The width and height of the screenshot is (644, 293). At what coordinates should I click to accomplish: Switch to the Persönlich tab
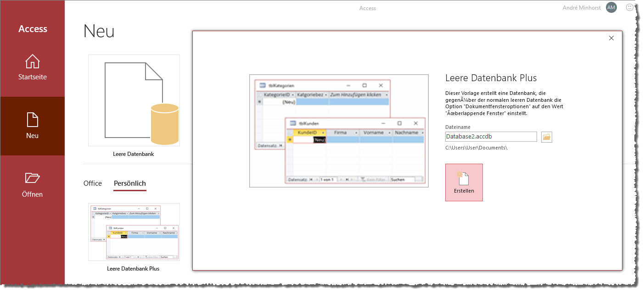(x=130, y=183)
